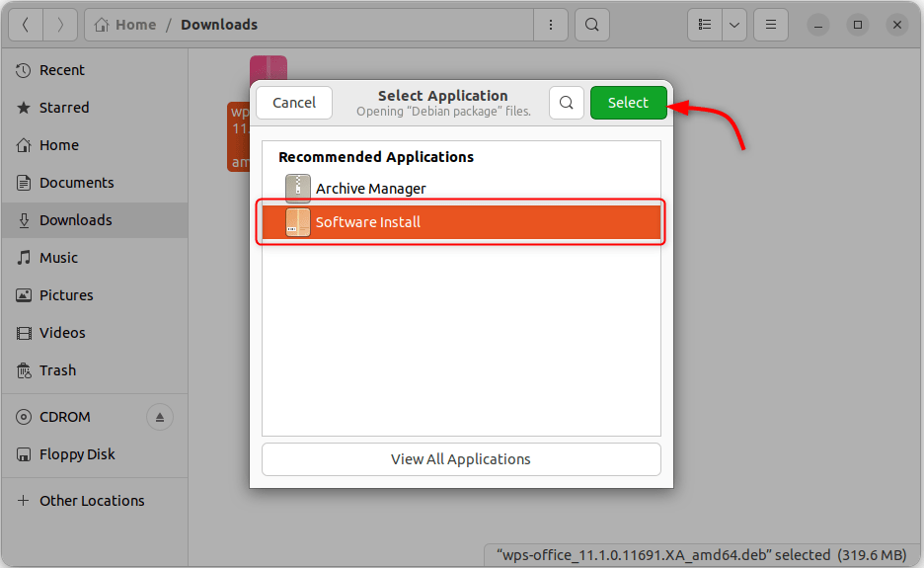Open Documents in the sidebar
The image size is (924, 569).
pyautogui.click(x=95, y=183)
